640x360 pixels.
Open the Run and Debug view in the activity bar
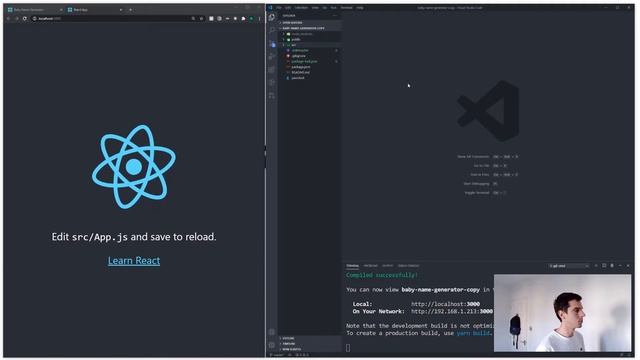(272, 57)
